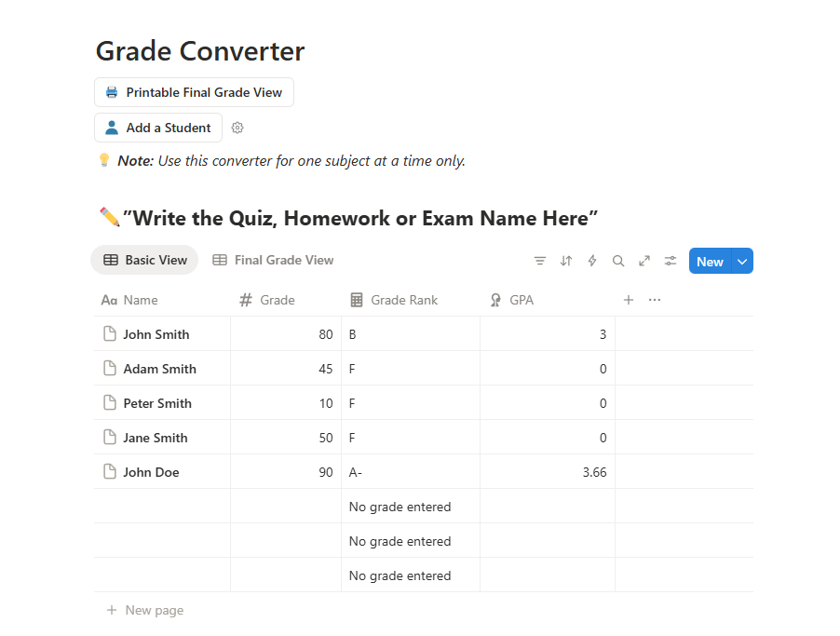This screenshot has height=636, width=840.
Task: Open the automations lightning bolt icon
Action: (x=592, y=261)
